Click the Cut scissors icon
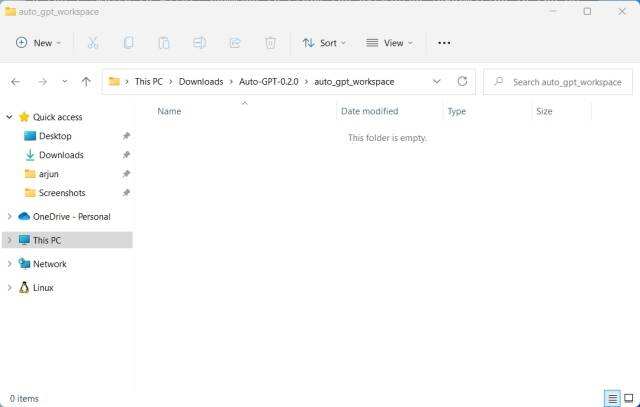The image size is (640, 407). (x=93, y=43)
